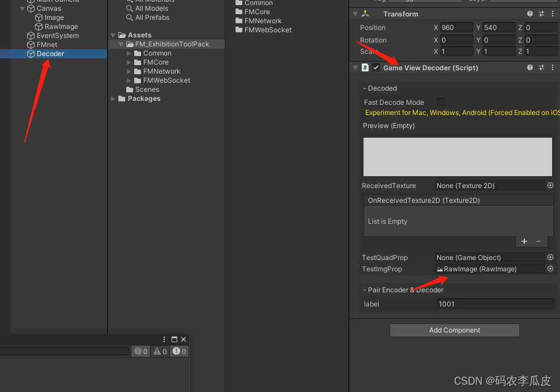
Task: Click the help icon on Game View Decoder
Action: 529,67
